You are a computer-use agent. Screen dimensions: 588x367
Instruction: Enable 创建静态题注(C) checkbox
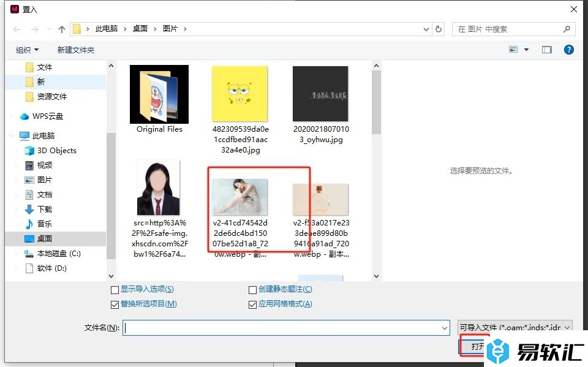pos(252,290)
